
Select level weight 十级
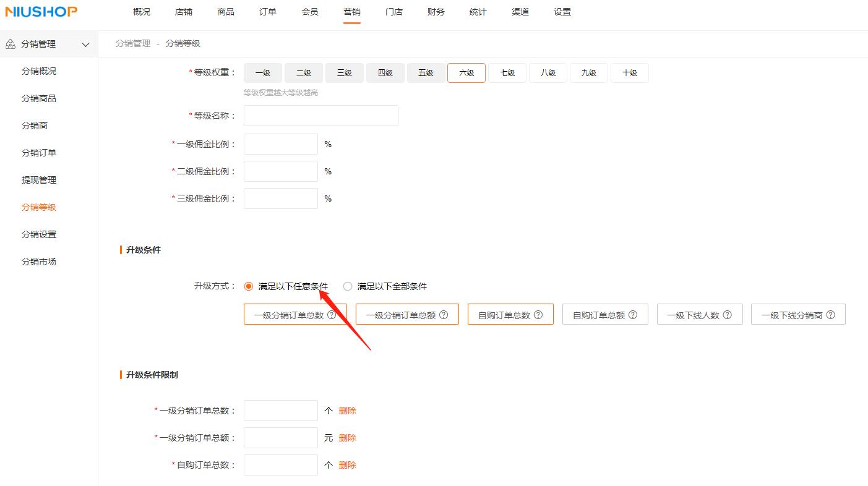tap(629, 72)
